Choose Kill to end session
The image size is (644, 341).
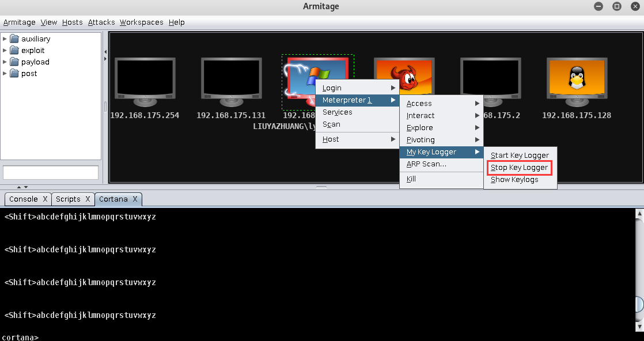pyautogui.click(x=441, y=179)
